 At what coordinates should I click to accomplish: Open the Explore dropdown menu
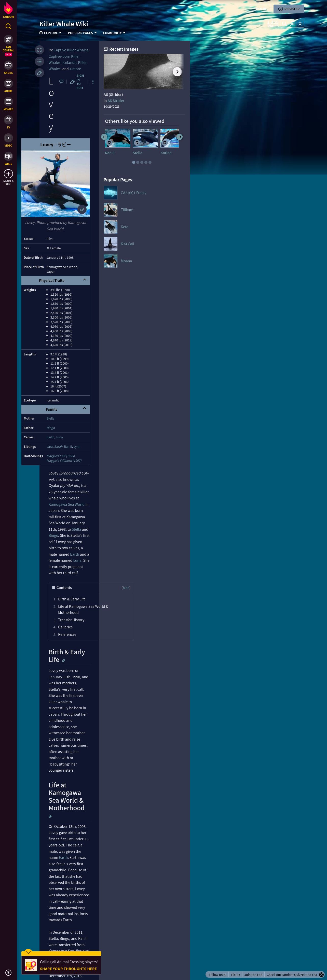click(50, 33)
